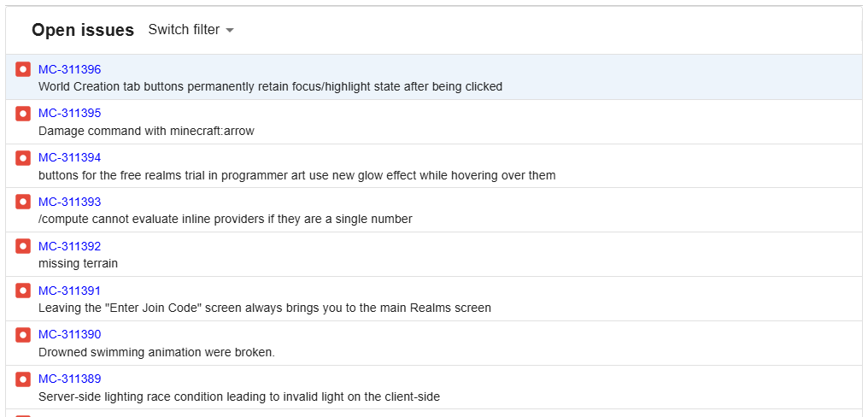Open the MC-311394 issue key link
This screenshot has height=417, width=868.
click(70, 157)
